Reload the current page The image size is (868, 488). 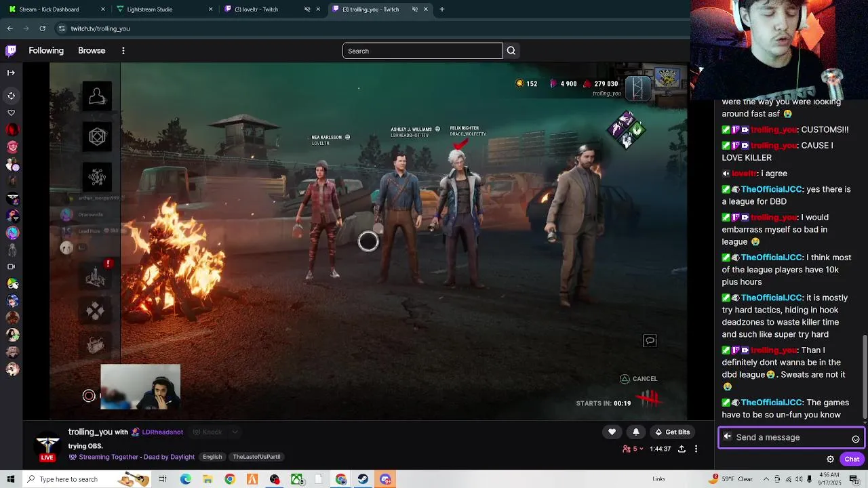42,28
